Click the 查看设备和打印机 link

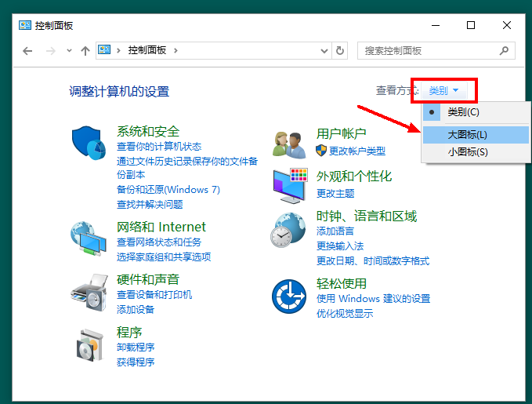coord(154,294)
